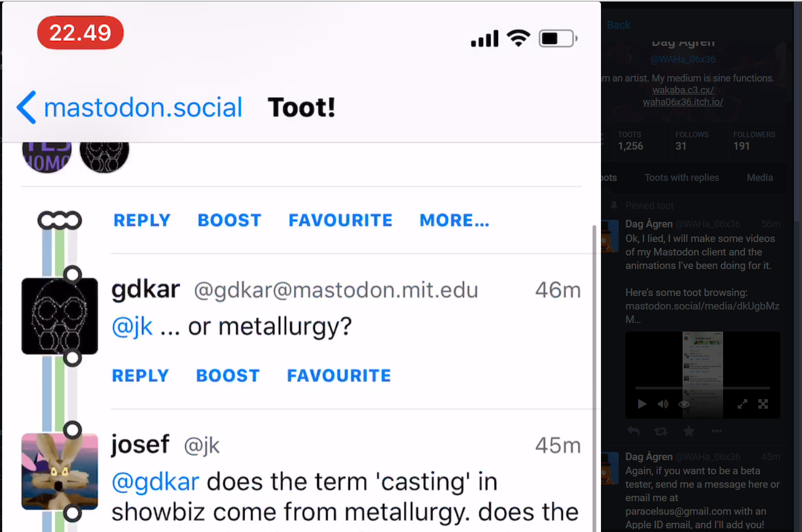Open MORE... options for the top toot
Image resolution: width=802 pixels, height=532 pixels.
pyautogui.click(x=454, y=220)
